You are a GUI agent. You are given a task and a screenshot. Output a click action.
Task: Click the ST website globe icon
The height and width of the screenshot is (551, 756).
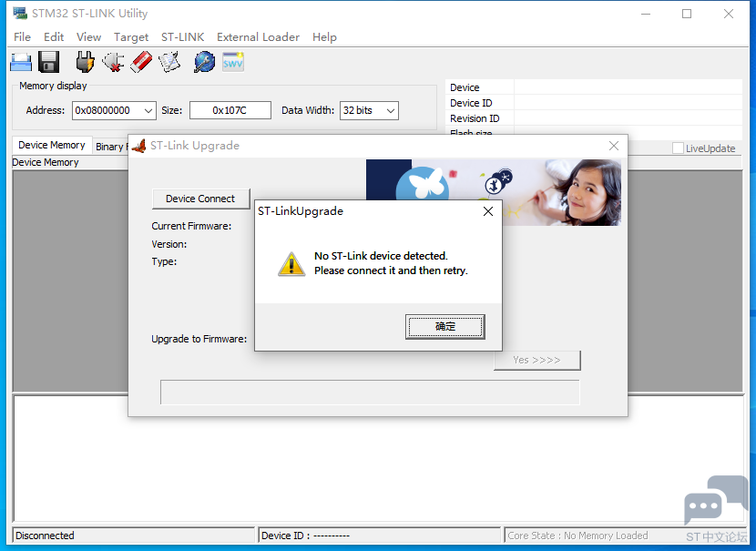coord(204,62)
